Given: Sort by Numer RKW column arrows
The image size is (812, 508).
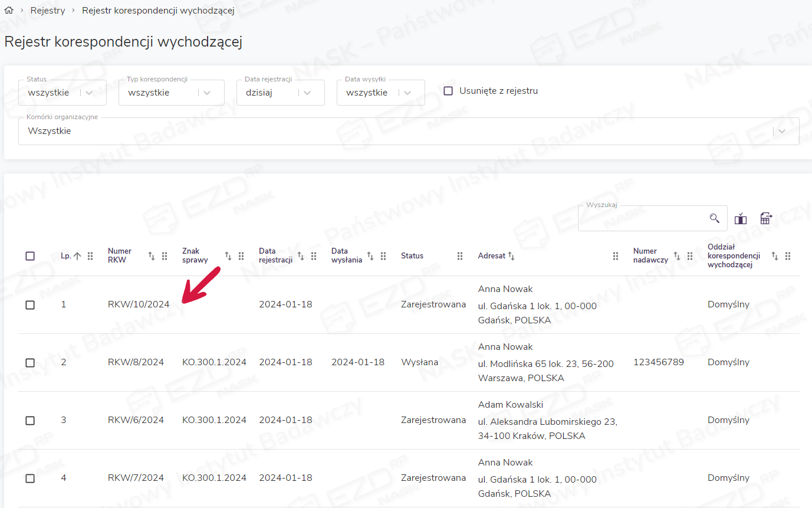Looking at the screenshot, I should (152, 256).
